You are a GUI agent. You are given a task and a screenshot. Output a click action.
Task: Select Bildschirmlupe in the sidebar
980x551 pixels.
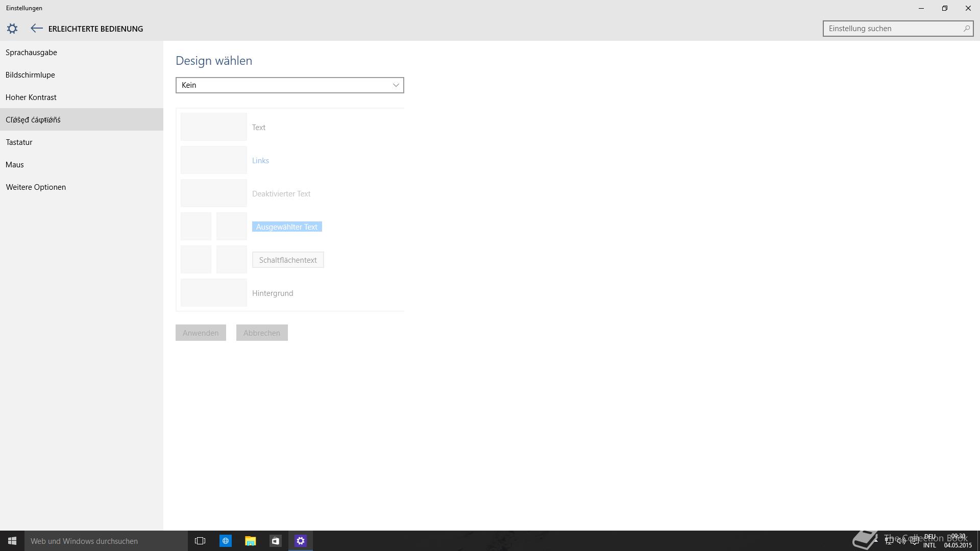(x=30, y=75)
